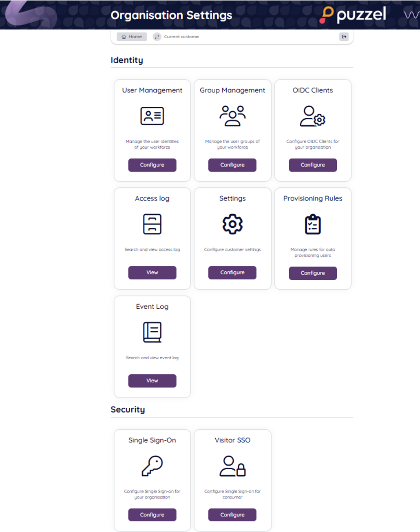Image resolution: width=420 pixels, height=532 pixels.
Task: Select the Current customer label
Action: 181,37
